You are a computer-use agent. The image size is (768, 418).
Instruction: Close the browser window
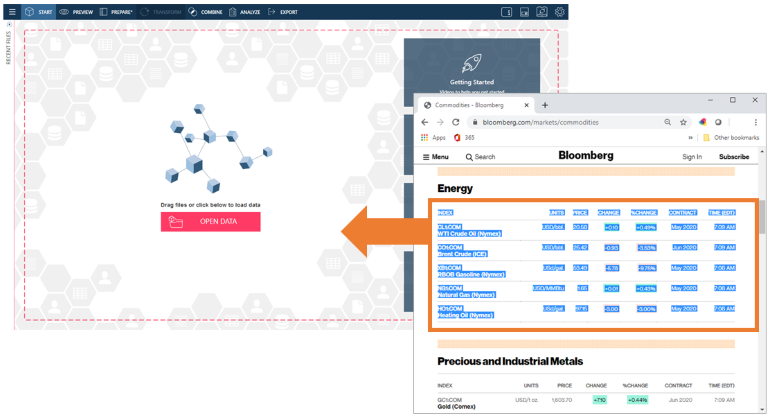(x=755, y=100)
